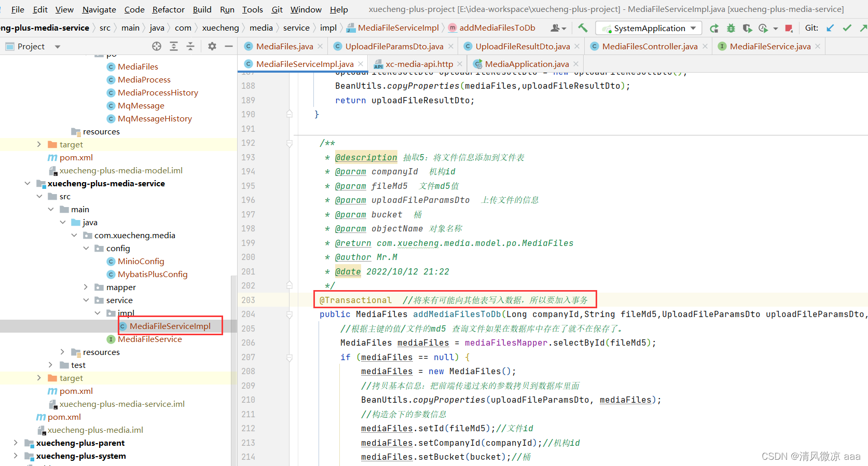Toggle the code fold marker at line 192
868x466 pixels.
coord(290,143)
